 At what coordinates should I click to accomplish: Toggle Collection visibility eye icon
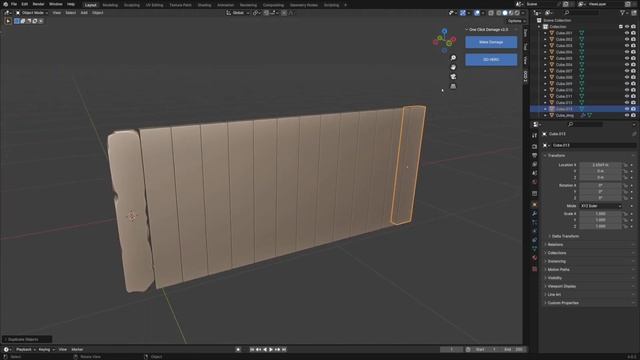[x=627, y=27]
